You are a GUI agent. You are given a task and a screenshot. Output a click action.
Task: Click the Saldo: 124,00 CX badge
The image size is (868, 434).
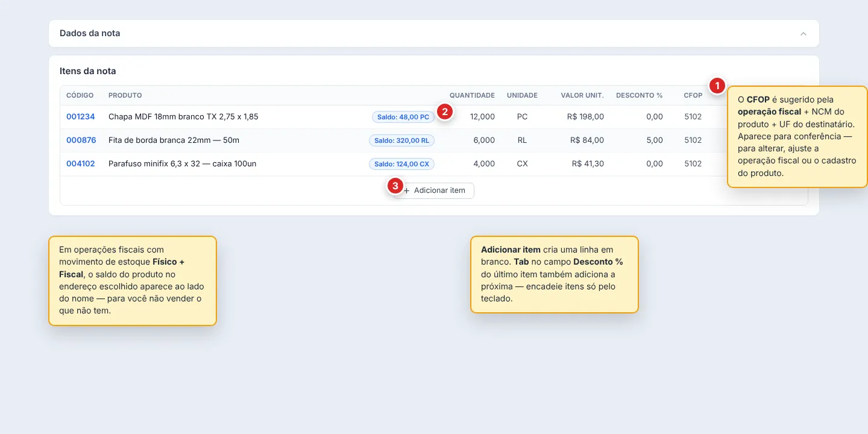point(401,164)
